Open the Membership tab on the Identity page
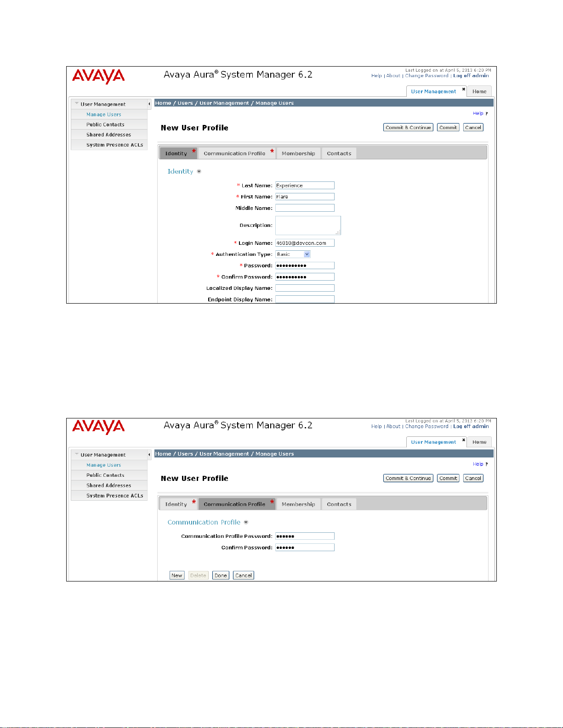The image size is (563, 728). [298, 153]
